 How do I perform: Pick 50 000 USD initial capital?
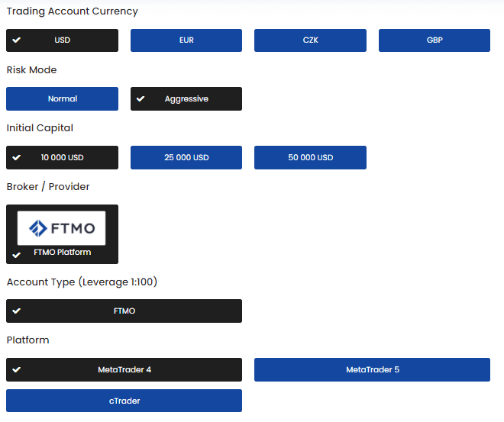click(x=310, y=158)
